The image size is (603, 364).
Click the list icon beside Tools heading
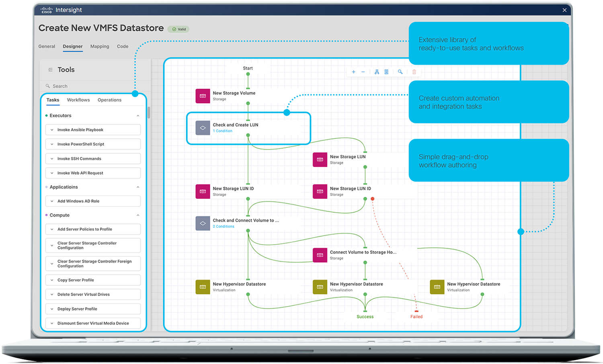(50, 70)
